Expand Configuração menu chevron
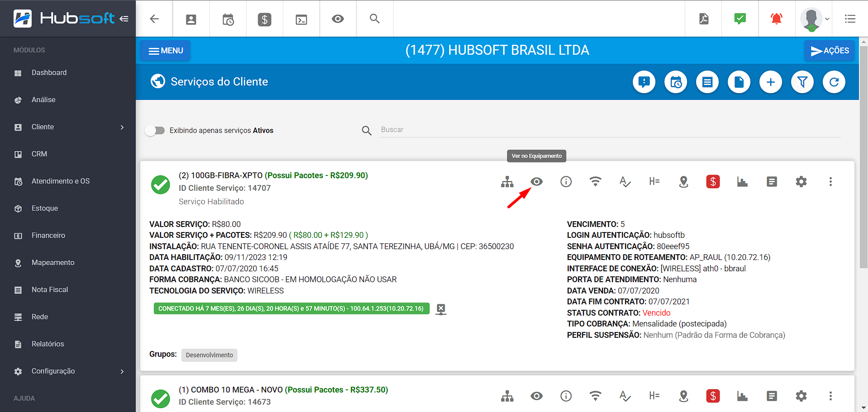The height and width of the screenshot is (412, 868). point(122,371)
